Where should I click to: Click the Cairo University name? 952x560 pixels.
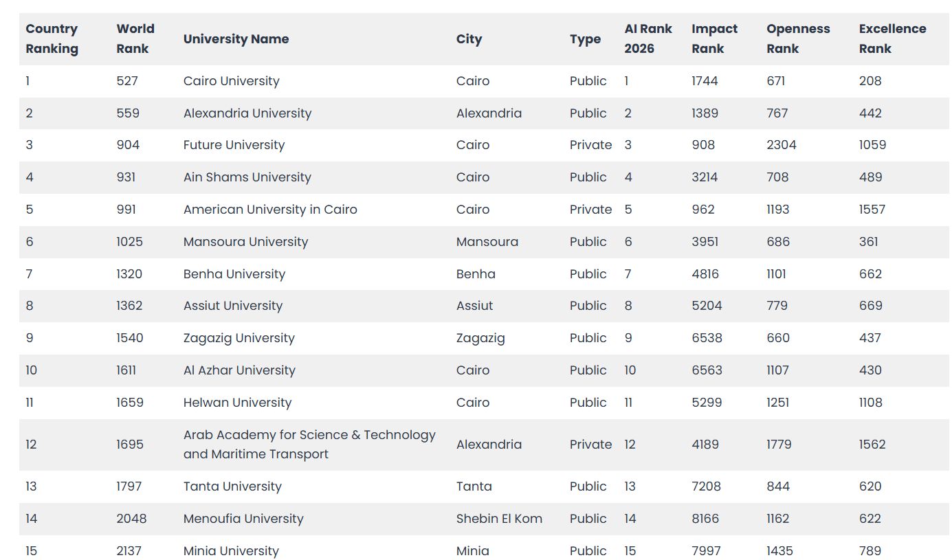(x=231, y=81)
